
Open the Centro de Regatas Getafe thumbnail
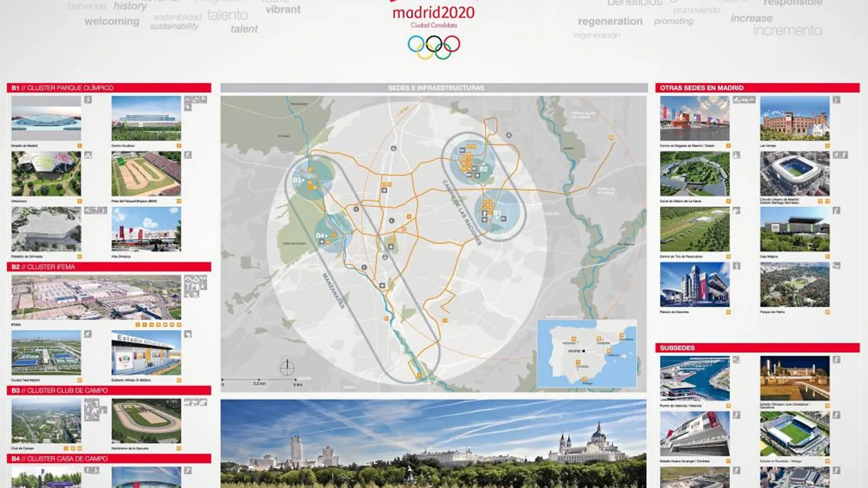695,118
